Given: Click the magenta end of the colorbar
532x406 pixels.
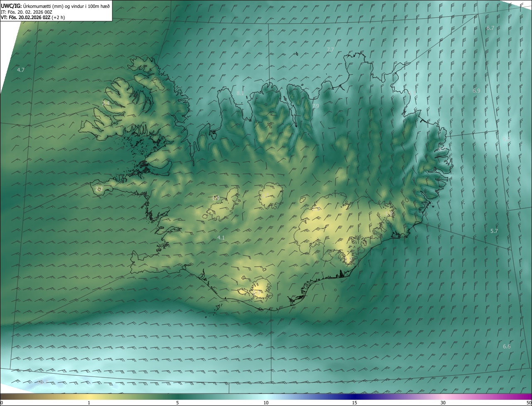Looking at the screenshot, I should (x=527, y=396).
